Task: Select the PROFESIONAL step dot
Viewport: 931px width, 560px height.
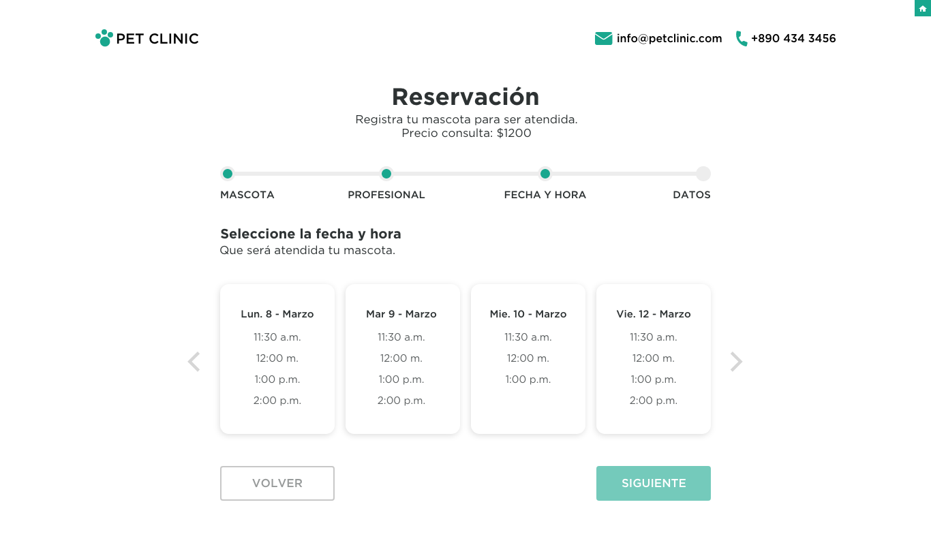Action: pos(386,174)
